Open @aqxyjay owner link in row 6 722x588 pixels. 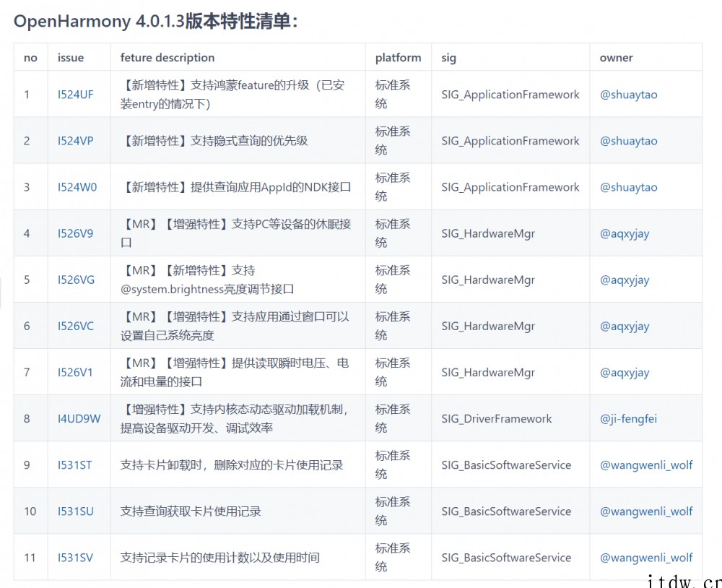[625, 327]
